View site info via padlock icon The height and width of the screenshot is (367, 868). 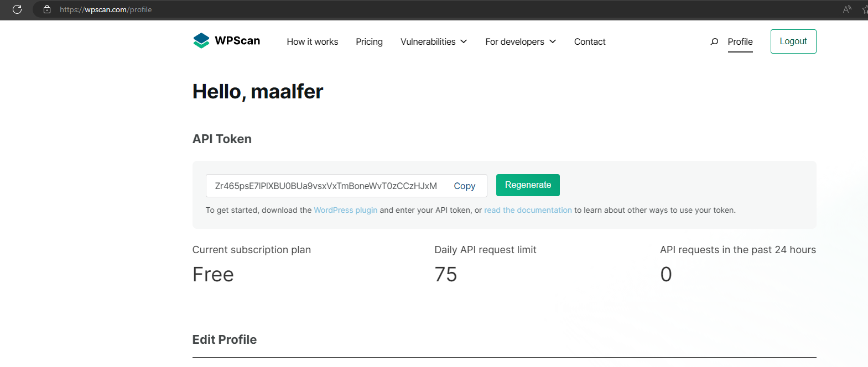[47, 9]
